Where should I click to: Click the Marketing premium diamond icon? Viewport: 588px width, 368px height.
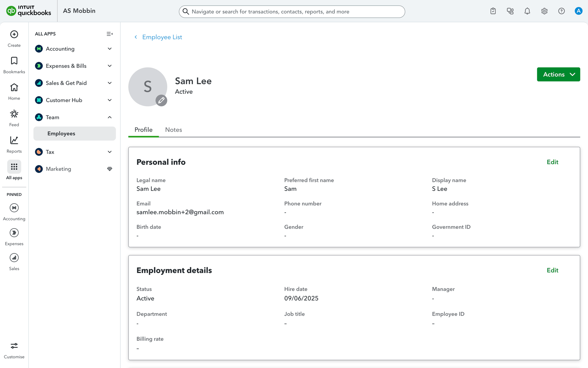point(110,169)
